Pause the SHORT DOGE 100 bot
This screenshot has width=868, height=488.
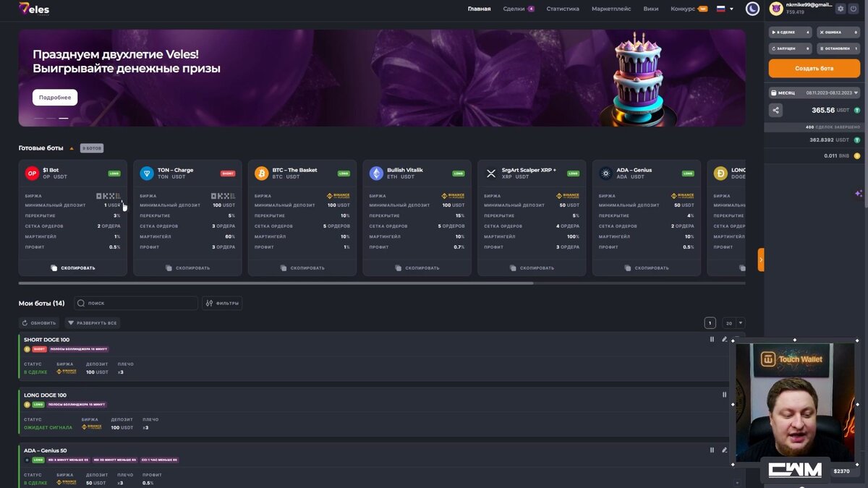tap(712, 339)
